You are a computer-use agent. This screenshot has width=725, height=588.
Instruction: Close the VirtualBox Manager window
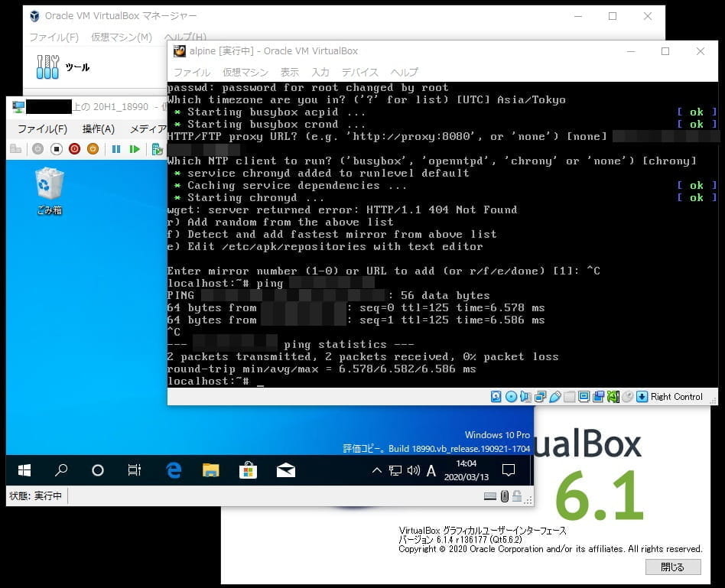648,16
